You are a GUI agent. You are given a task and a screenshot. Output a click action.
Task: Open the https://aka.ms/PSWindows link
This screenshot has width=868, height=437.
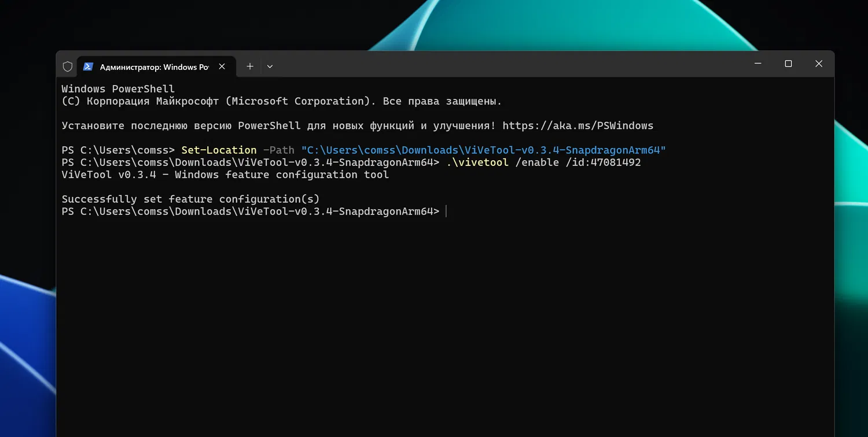(x=578, y=125)
